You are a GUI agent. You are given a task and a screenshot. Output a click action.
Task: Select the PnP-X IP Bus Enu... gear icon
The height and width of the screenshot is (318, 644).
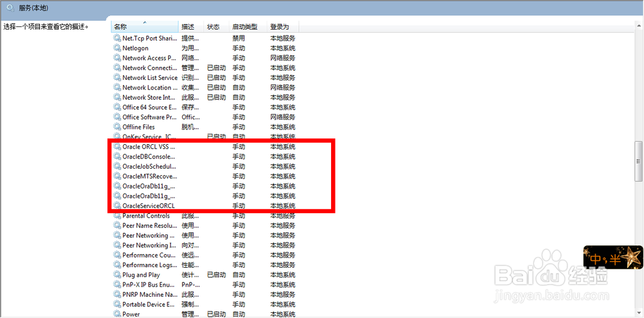coord(117,285)
